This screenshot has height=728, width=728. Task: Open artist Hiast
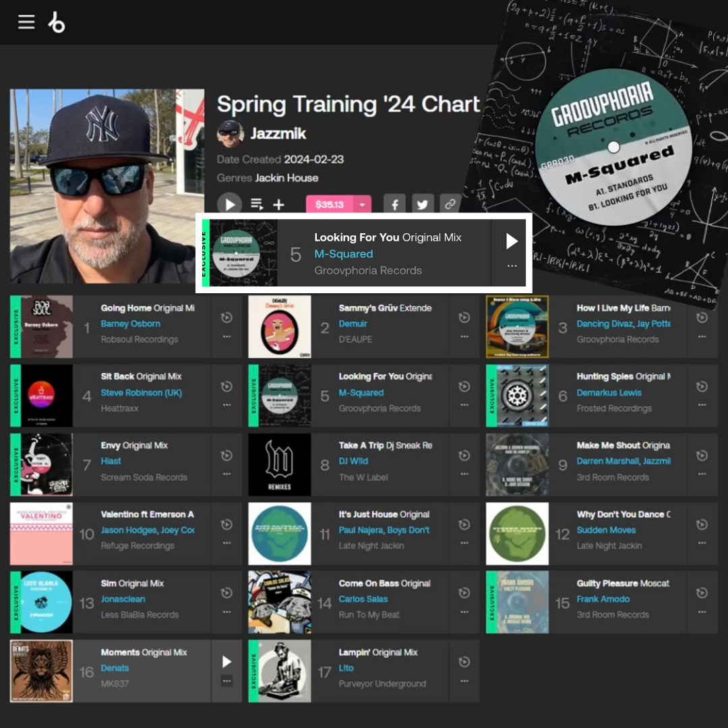coord(111,461)
